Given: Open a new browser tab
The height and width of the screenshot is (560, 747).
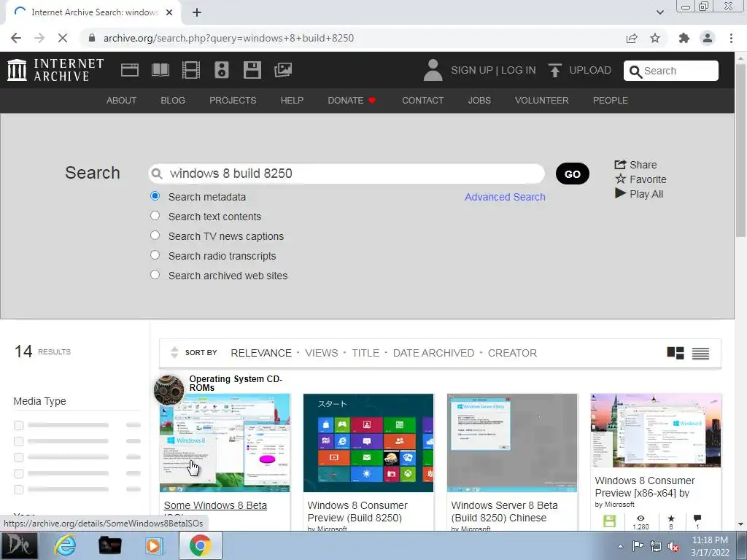Looking at the screenshot, I should click(x=197, y=12).
